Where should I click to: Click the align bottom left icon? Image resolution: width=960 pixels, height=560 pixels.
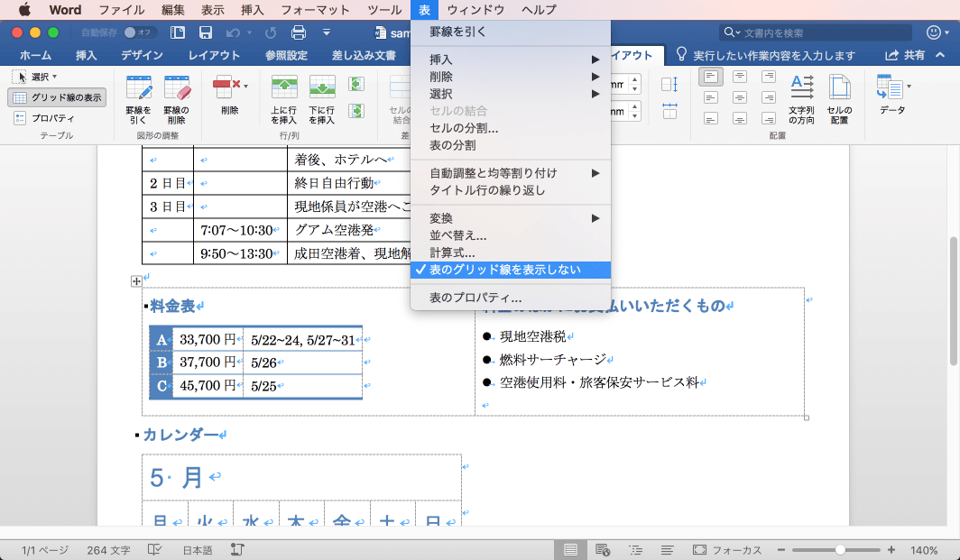(x=711, y=119)
